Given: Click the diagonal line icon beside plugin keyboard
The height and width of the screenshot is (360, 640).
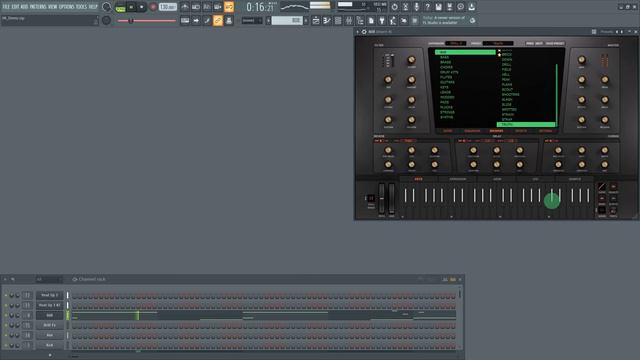Looking at the screenshot, I should click(x=602, y=187).
